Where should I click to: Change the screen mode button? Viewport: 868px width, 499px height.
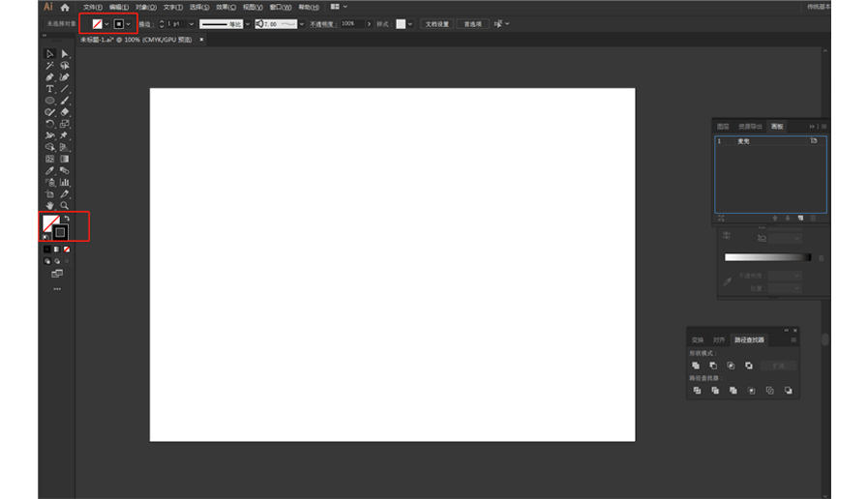point(57,274)
